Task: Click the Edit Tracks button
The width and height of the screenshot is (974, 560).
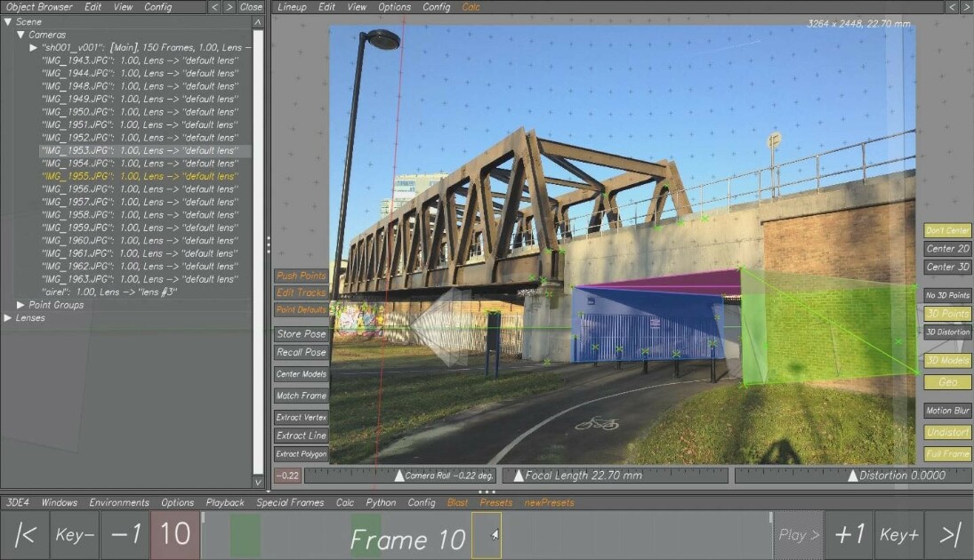Action: pyautogui.click(x=302, y=292)
